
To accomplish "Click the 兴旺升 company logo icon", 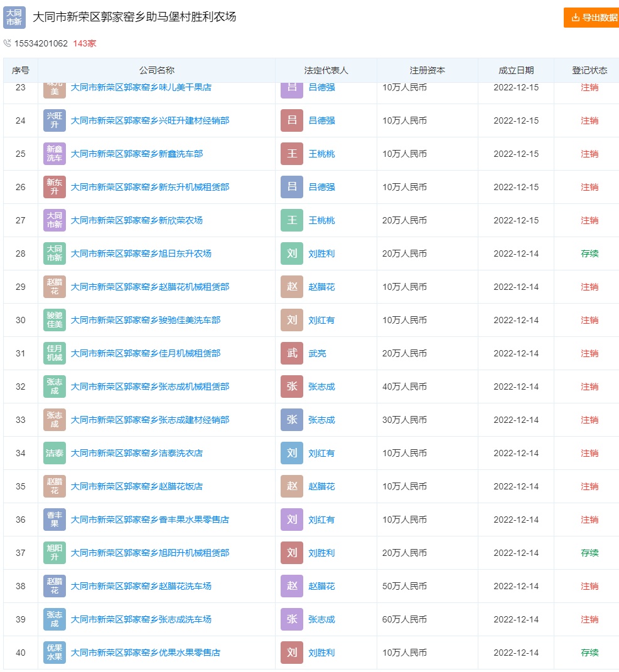I will (55, 120).
